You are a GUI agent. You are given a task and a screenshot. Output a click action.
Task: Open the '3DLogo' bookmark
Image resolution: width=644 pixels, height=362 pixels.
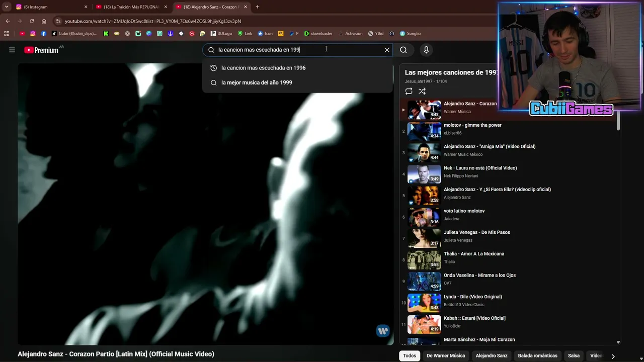[x=221, y=34]
